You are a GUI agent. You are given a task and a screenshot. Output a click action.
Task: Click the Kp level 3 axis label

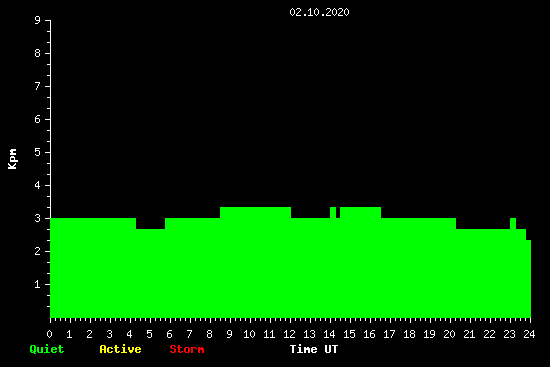[x=38, y=218]
